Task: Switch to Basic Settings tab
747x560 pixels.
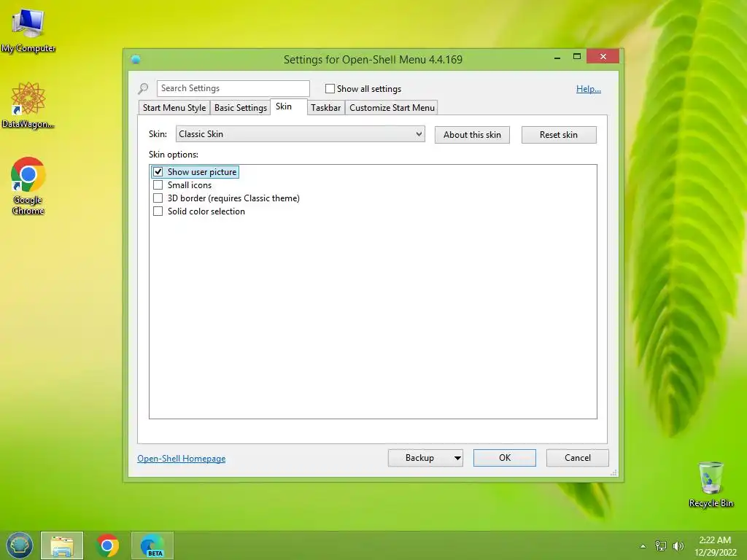Action: 241,108
